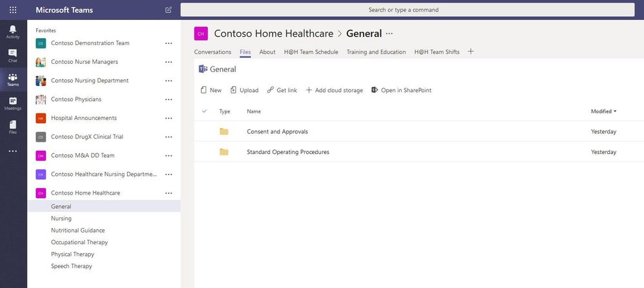This screenshot has height=288, width=644.
Task: Start a new chat with compose icon
Action: (168, 10)
